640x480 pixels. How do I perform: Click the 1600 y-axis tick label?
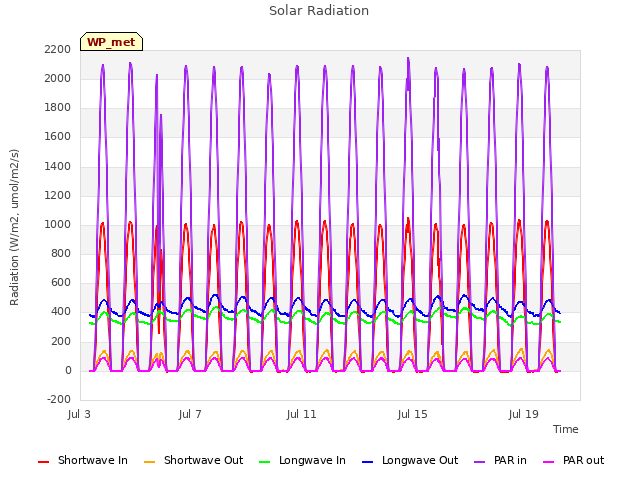(58, 137)
